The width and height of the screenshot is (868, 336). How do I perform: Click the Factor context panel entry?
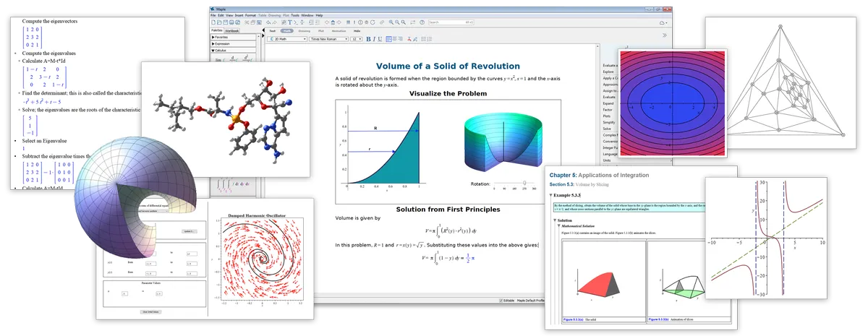[x=606, y=110]
